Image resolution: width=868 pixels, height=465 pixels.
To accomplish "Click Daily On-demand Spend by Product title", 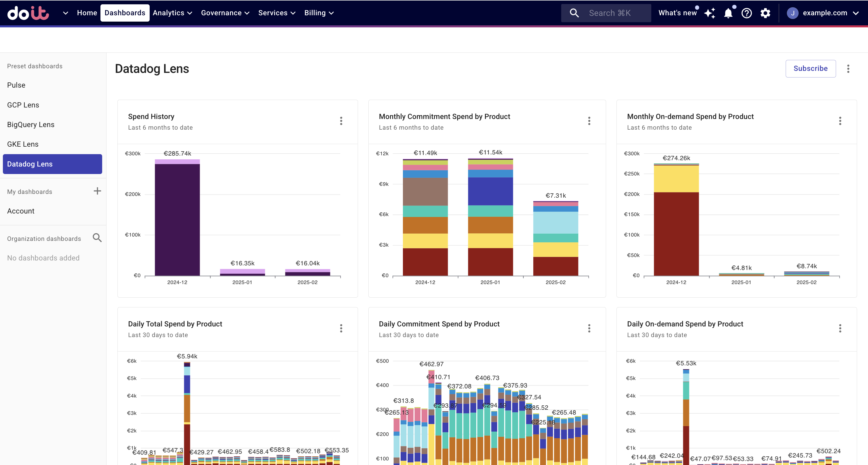I will 685,324.
